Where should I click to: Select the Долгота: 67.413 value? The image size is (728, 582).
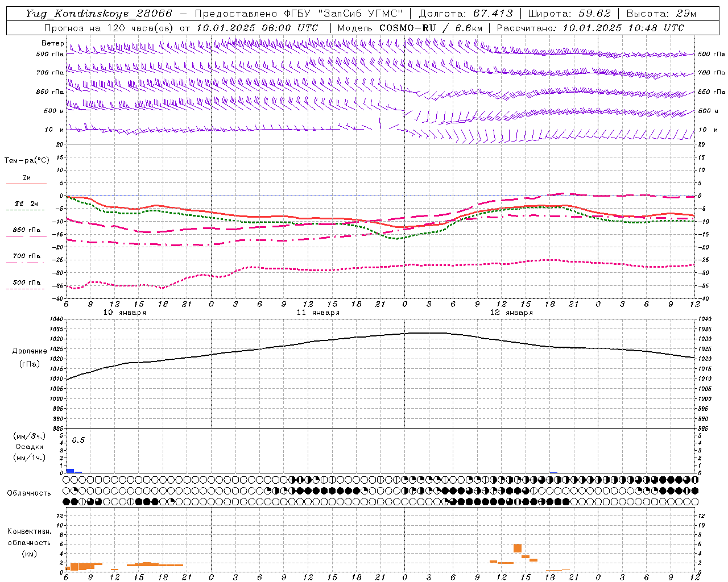(x=466, y=14)
